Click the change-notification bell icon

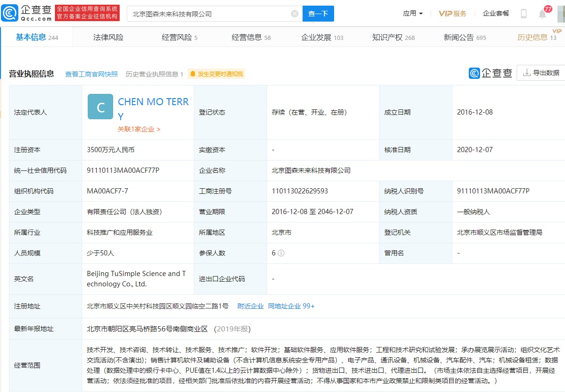[x=193, y=74]
